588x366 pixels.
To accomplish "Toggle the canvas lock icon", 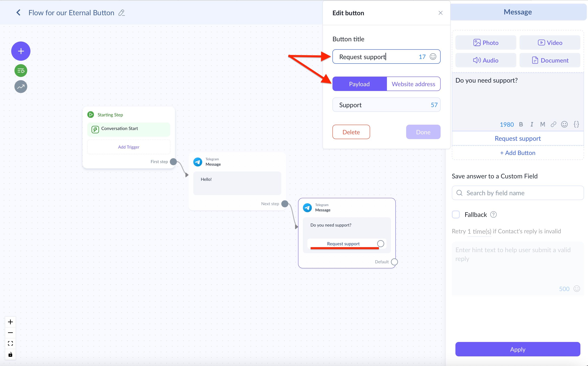I will [x=10, y=355].
